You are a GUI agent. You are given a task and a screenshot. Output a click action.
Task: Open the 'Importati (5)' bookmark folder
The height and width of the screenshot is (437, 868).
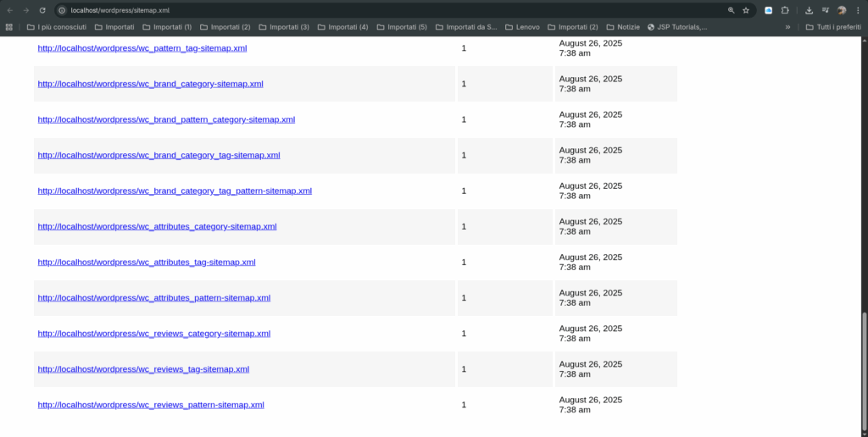point(402,26)
